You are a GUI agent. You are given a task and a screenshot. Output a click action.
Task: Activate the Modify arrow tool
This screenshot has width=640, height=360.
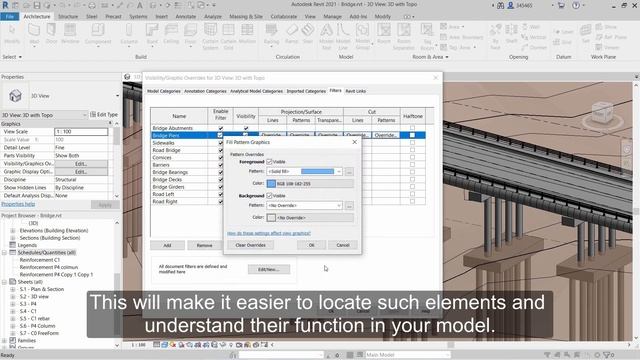coord(12,33)
